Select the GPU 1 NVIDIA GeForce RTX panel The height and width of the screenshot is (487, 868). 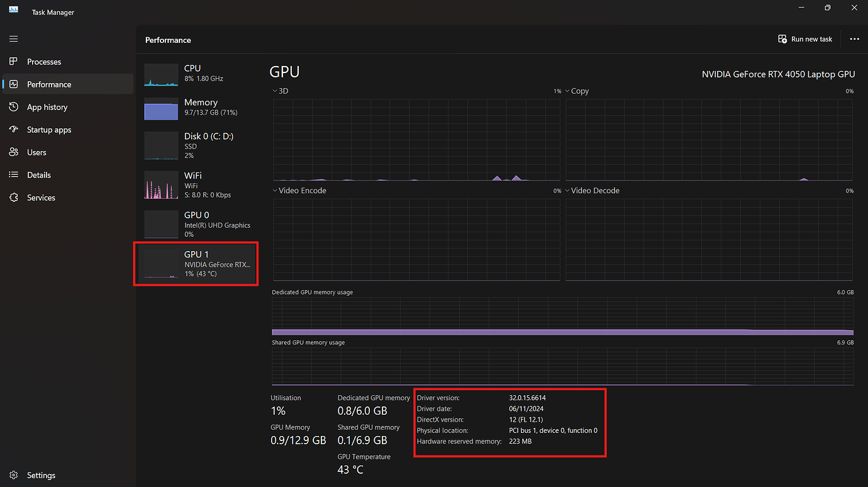(x=196, y=263)
